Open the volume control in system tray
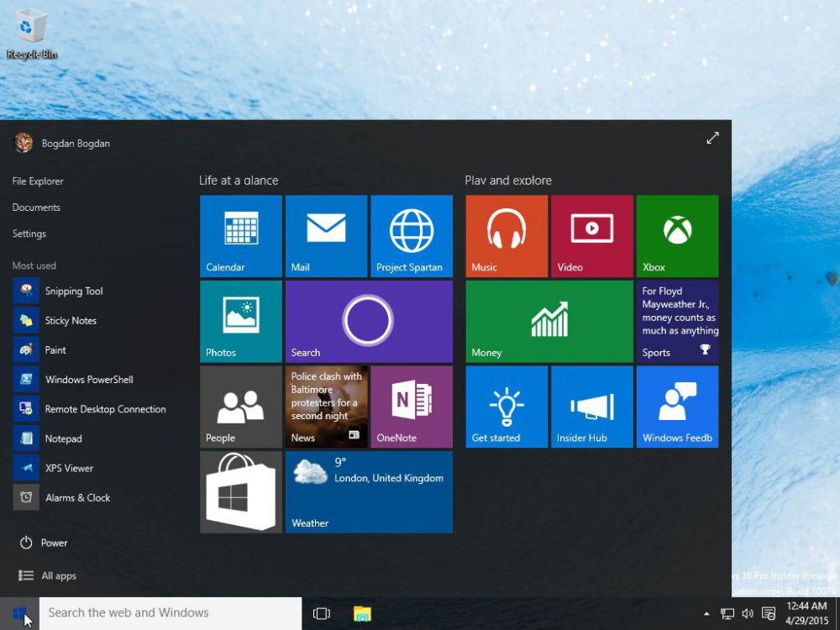840x630 pixels. coord(748,613)
